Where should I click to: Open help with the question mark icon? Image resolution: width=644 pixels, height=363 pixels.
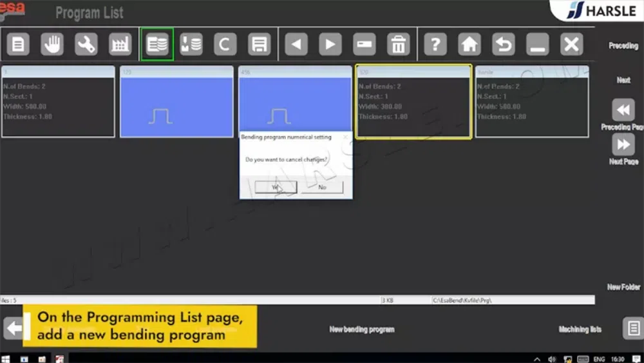pos(435,44)
